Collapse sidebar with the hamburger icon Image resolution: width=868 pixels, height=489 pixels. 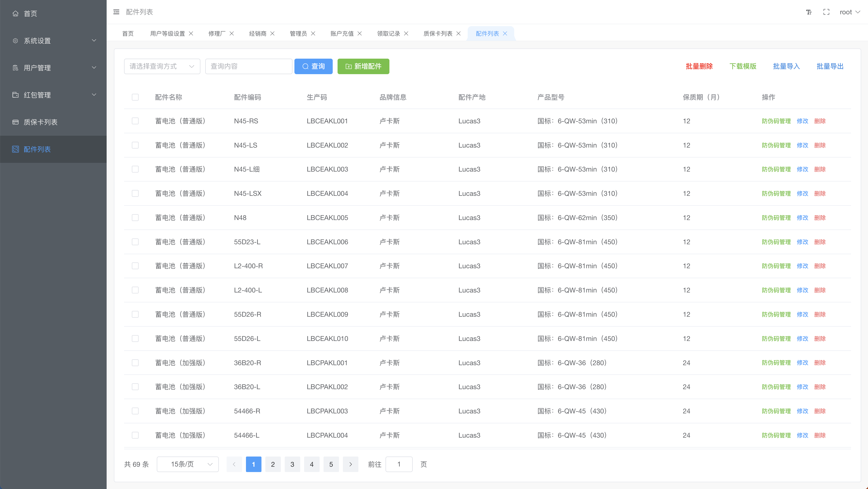pyautogui.click(x=116, y=12)
